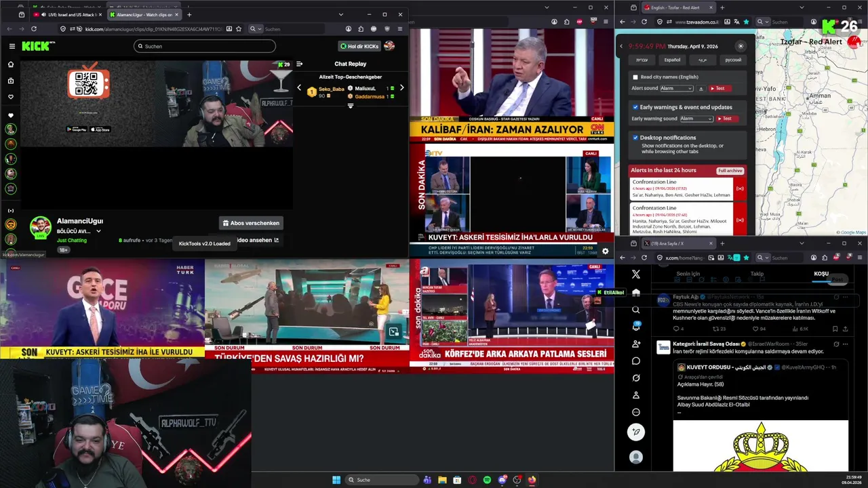This screenshot has width=868, height=488.
Task: Toggle Tzofar light/dark theme sun icon
Action: (741, 46)
